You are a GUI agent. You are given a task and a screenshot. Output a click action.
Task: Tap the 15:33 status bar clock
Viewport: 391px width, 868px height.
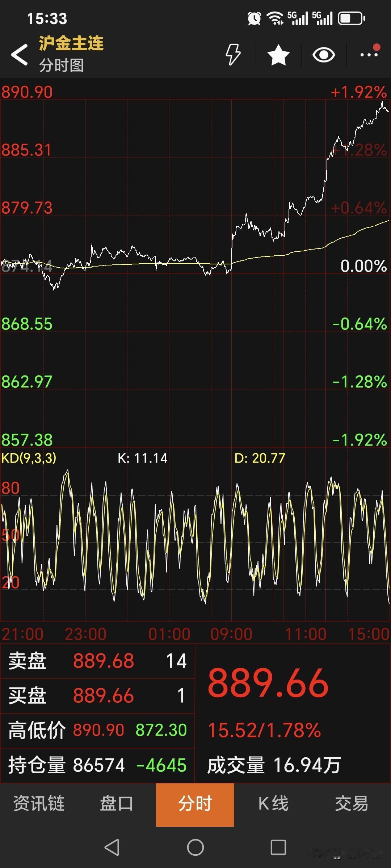tap(47, 18)
